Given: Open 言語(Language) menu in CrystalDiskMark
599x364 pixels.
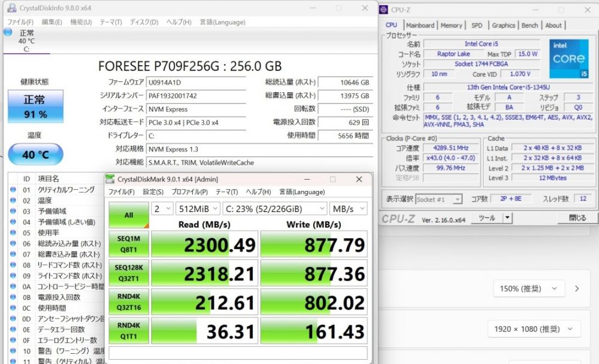Looking at the screenshot, I should [302, 192].
